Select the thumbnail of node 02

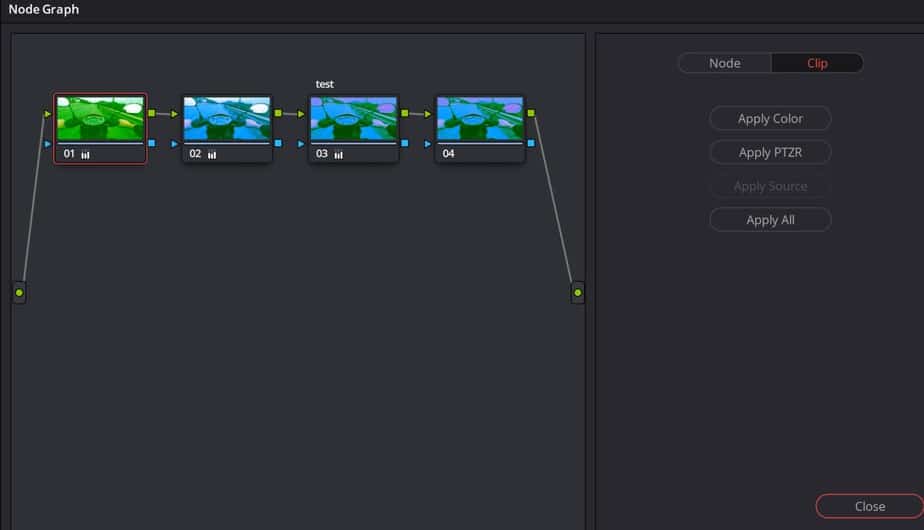coord(227,119)
